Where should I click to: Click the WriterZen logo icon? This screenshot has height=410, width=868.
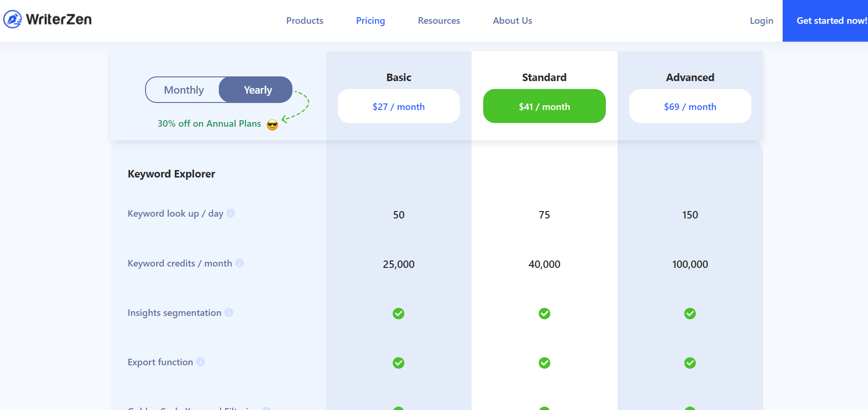click(13, 20)
